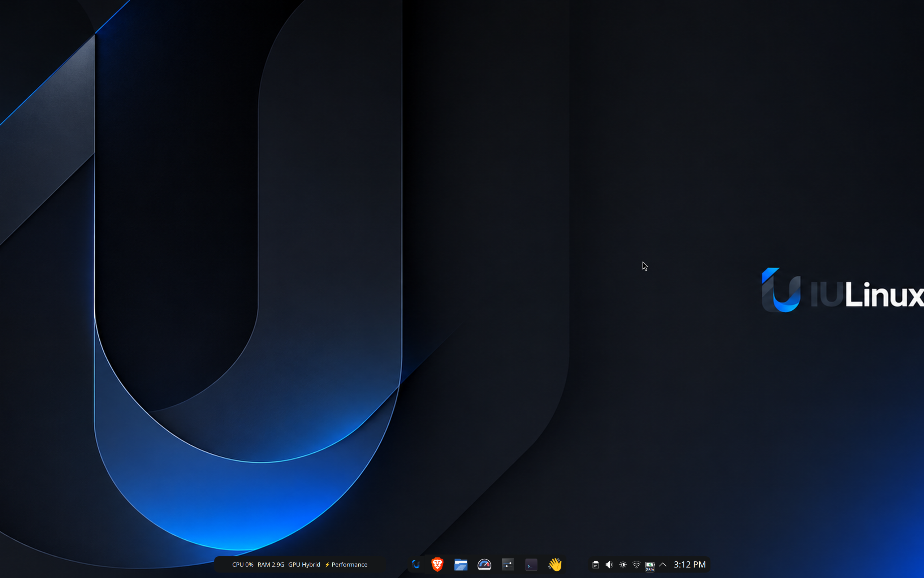Click the RAM 2.9G readout
The height and width of the screenshot is (578, 924).
271,565
